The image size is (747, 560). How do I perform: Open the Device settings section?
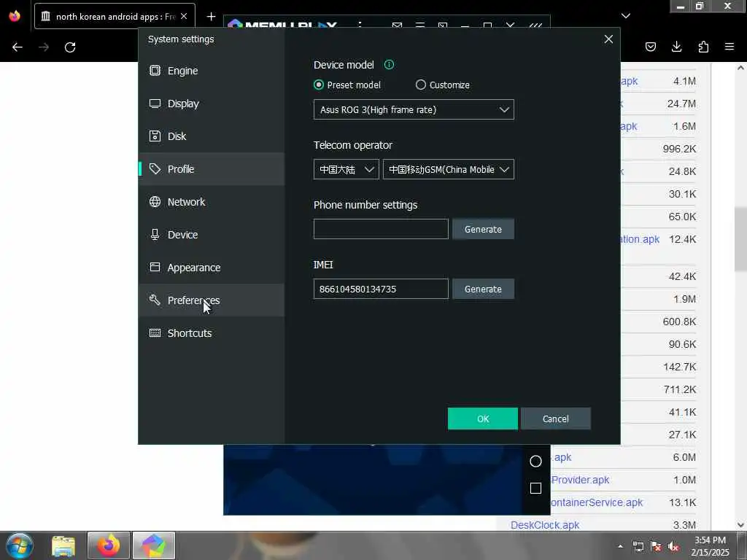coord(212,235)
